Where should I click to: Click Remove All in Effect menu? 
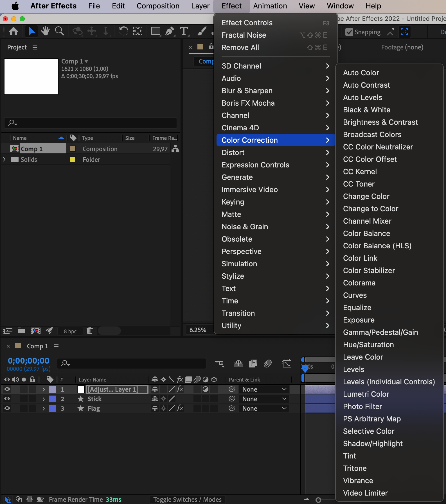[x=276, y=47]
